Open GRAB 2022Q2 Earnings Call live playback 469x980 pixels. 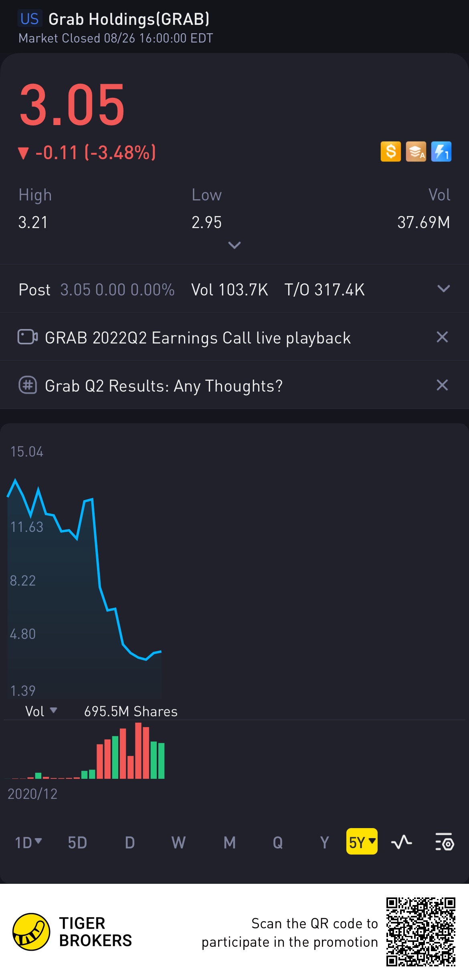pos(198,338)
